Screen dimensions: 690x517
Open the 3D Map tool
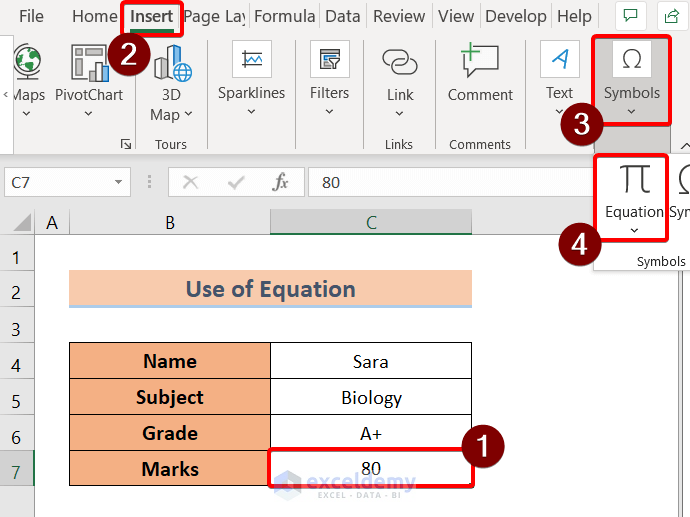172,66
